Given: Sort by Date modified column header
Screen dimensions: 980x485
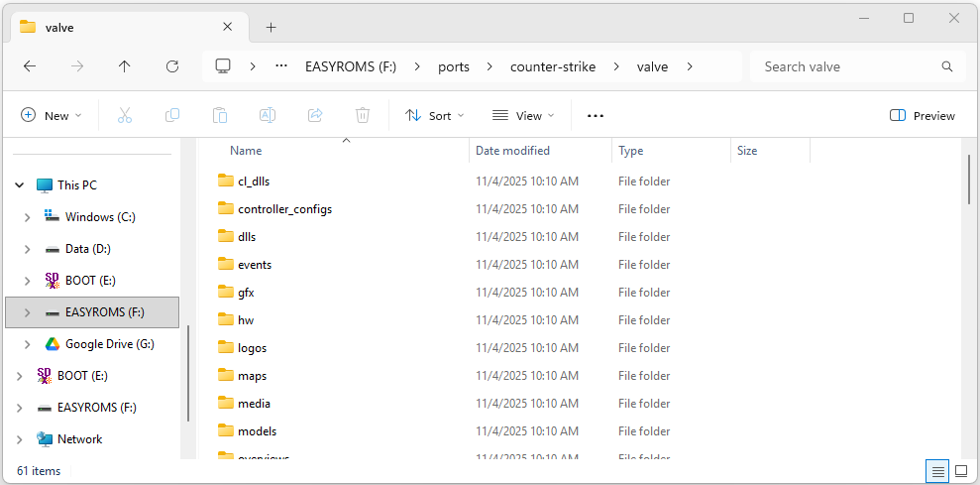Looking at the screenshot, I should point(512,151).
